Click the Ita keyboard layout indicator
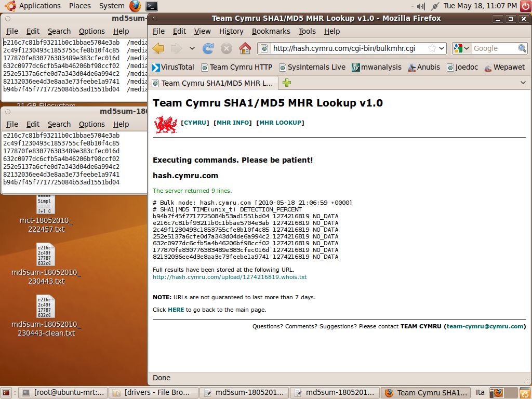Screen dimensions: 532x399 [x=480, y=393]
